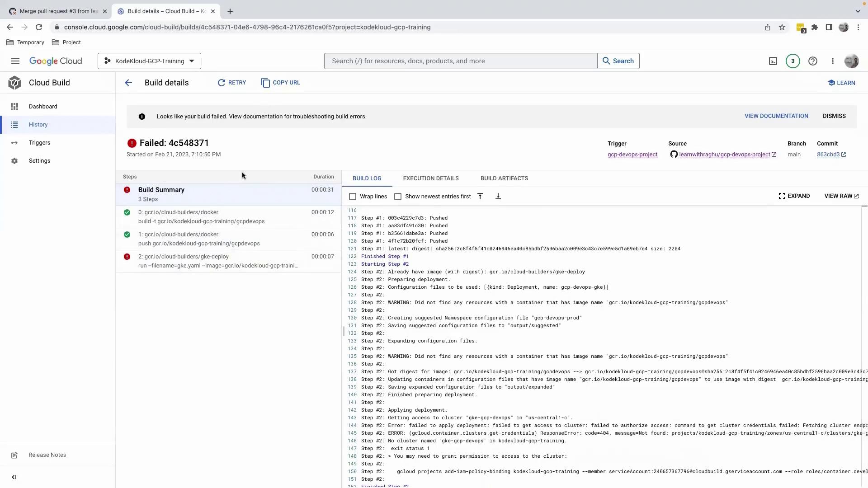Open the help question mark icon

coord(813,61)
